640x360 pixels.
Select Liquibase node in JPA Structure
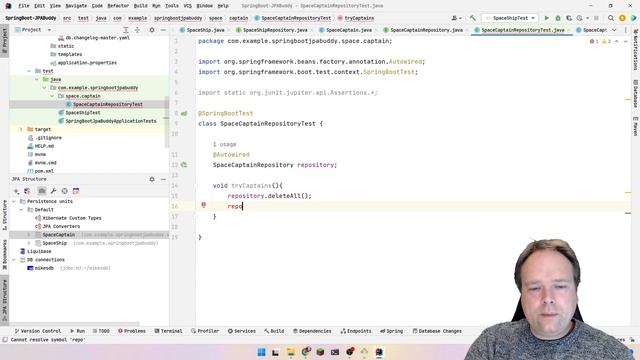pyautogui.click(x=39, y=251)
